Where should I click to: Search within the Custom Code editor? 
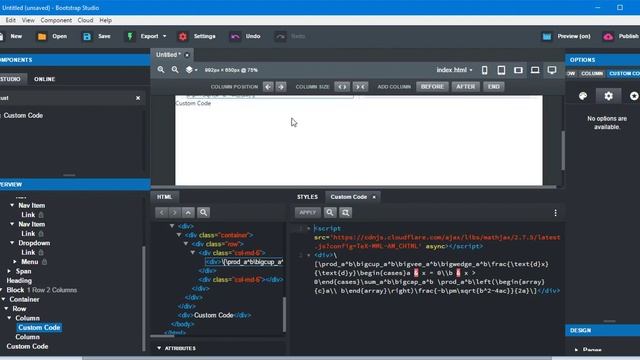tap(330, 212)
